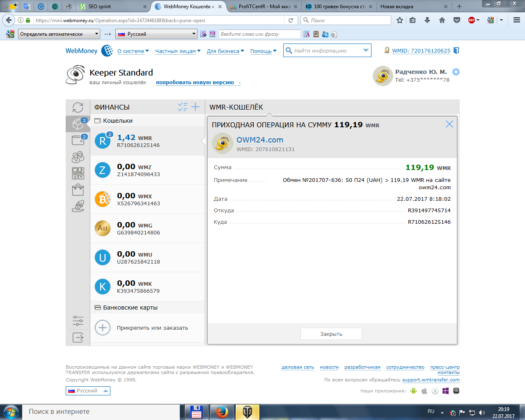Click the refresh icon in WebMoney sidebar
525x420 pixels.
pyautogui.click(x=78, y=107)
